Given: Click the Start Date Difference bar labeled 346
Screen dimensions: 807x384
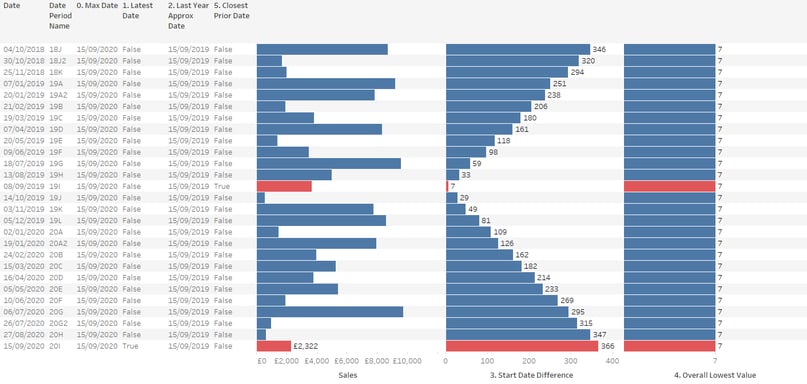Looking at the screenshot, I should click(x=518, y=49).
